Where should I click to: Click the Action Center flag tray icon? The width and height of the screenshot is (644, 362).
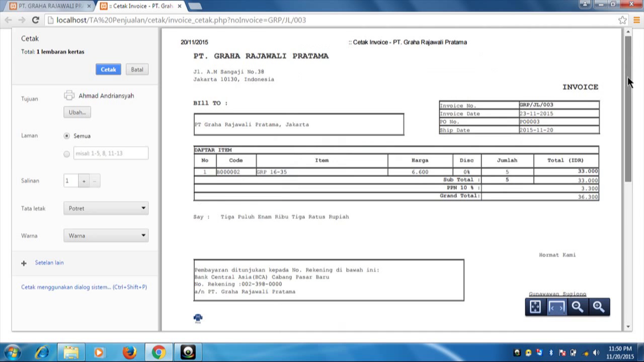[562, 352]
